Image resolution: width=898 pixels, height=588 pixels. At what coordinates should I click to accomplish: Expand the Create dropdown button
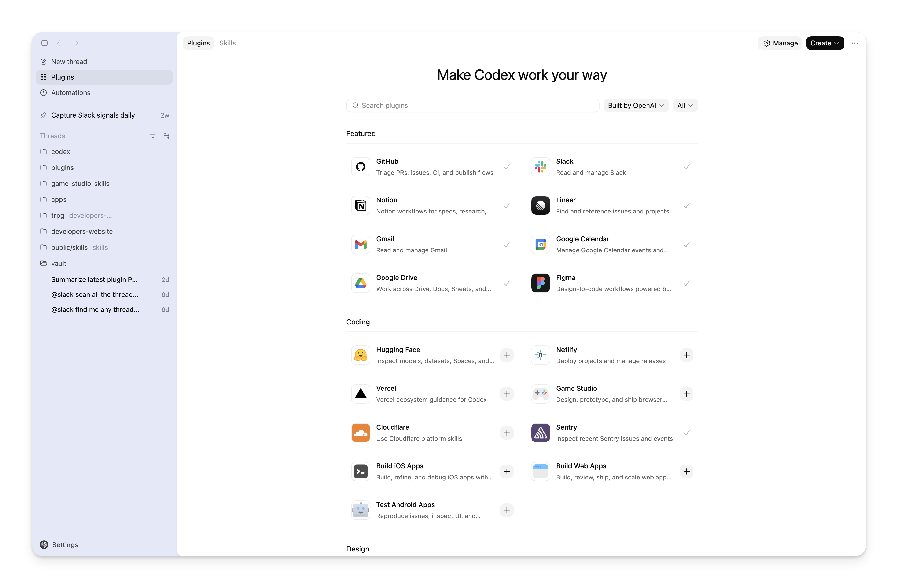[x=824, y=43]
